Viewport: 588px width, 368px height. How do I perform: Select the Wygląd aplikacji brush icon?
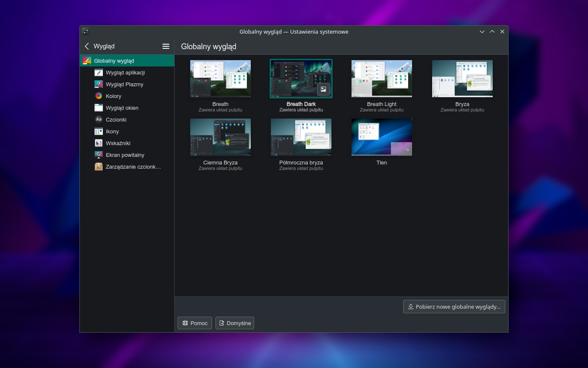99,72
